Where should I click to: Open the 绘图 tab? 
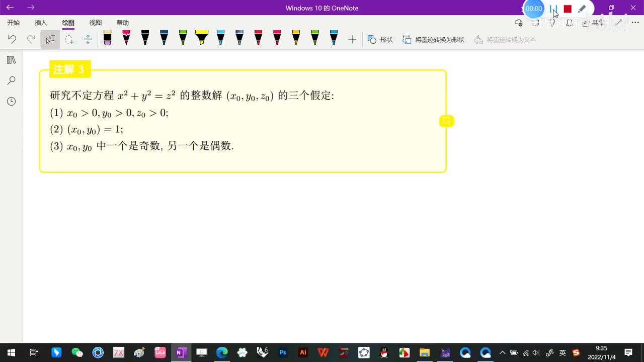click(x=68, y=23)
